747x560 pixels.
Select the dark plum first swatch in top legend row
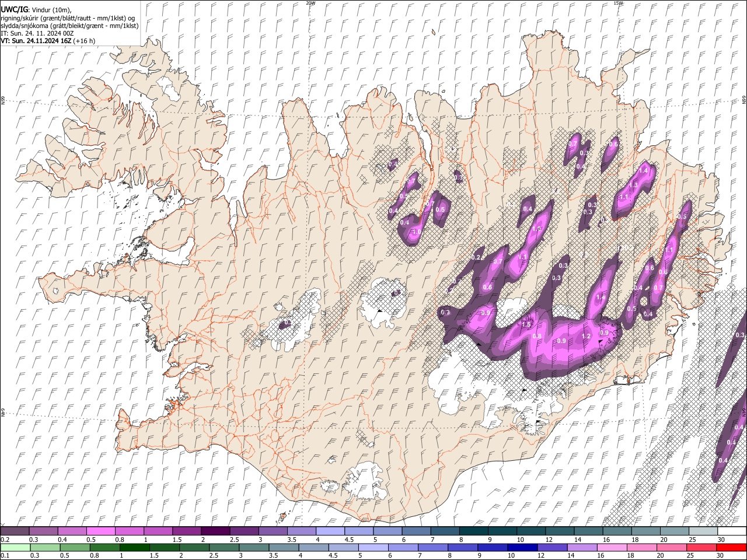coord(15,531)
